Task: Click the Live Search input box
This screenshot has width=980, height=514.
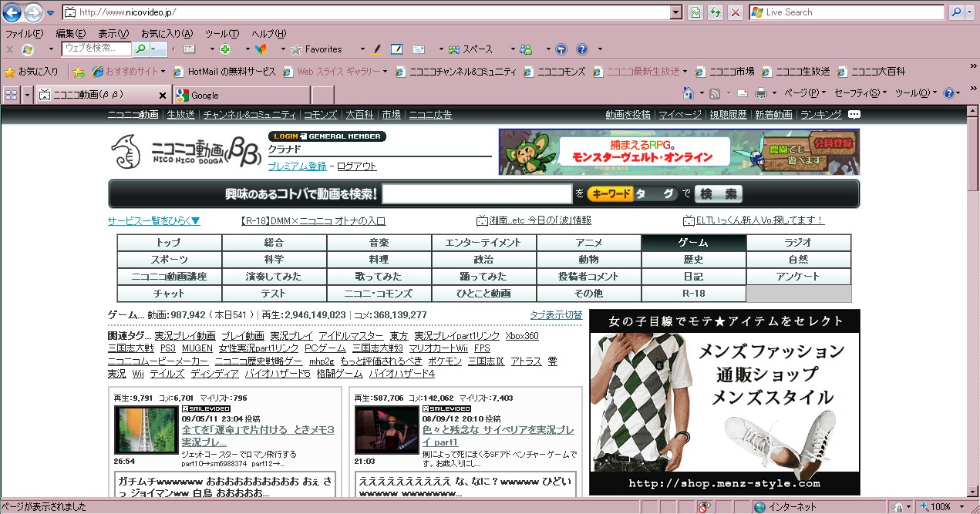Action: (847, 12)
